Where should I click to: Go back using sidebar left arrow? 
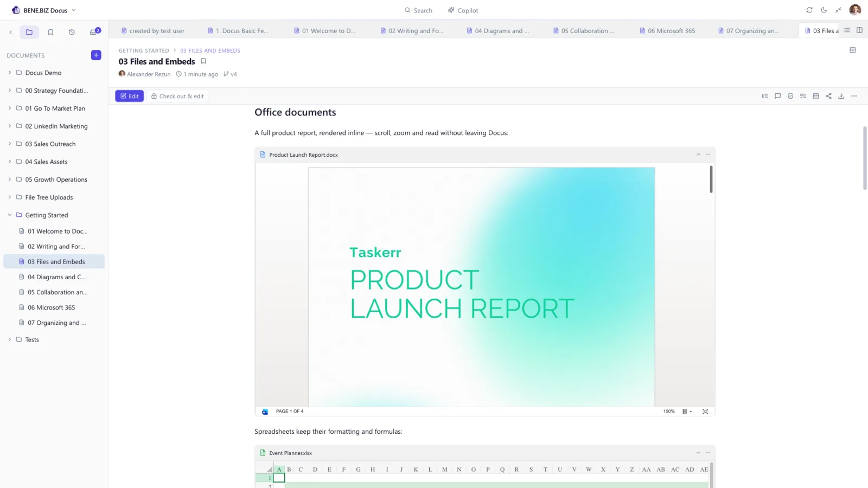click(x=10, y=33)
